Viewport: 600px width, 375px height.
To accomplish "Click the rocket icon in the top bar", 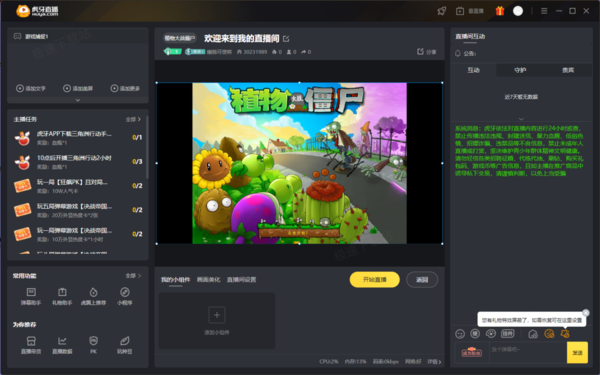I will [442, 11].
